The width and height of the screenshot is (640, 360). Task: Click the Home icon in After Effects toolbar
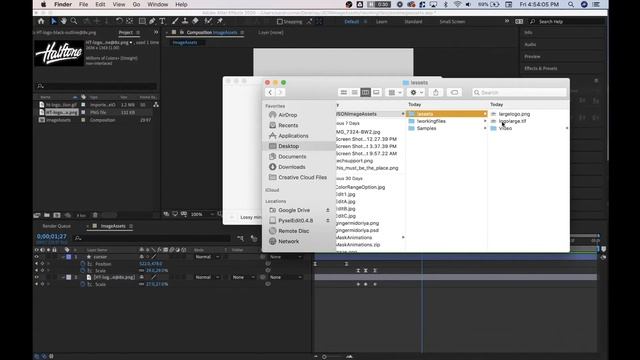pyautogui.click(x=41, y=21)
